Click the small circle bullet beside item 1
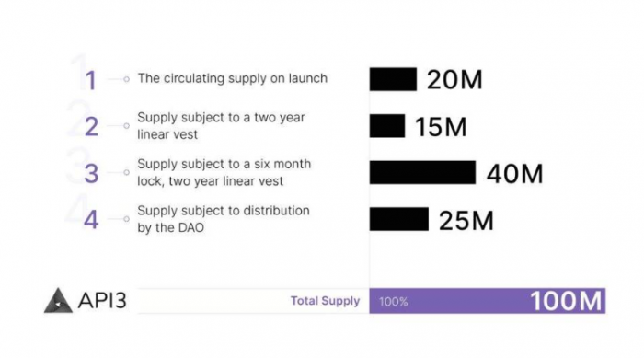This screenshot has height=358, width=644. (x=127, y=79)
